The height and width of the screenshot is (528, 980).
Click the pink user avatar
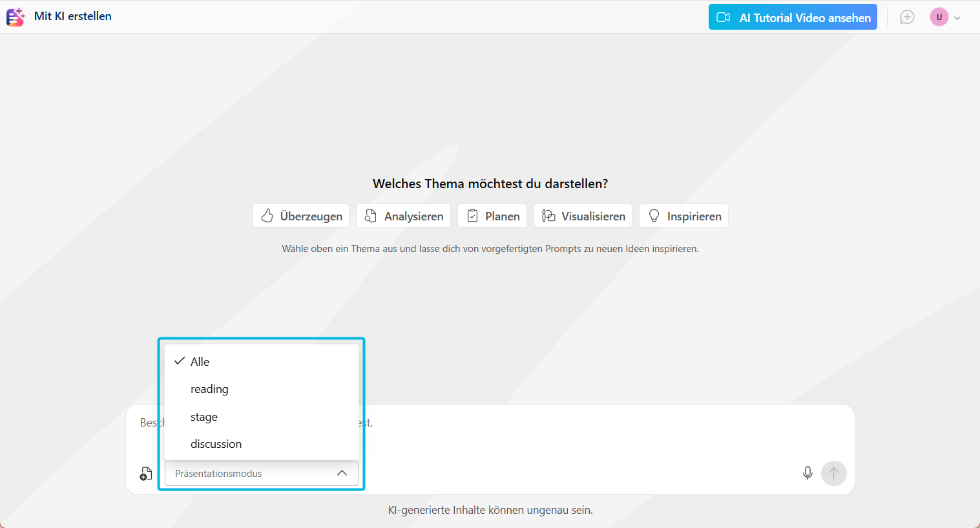click(x=939, y=17)
